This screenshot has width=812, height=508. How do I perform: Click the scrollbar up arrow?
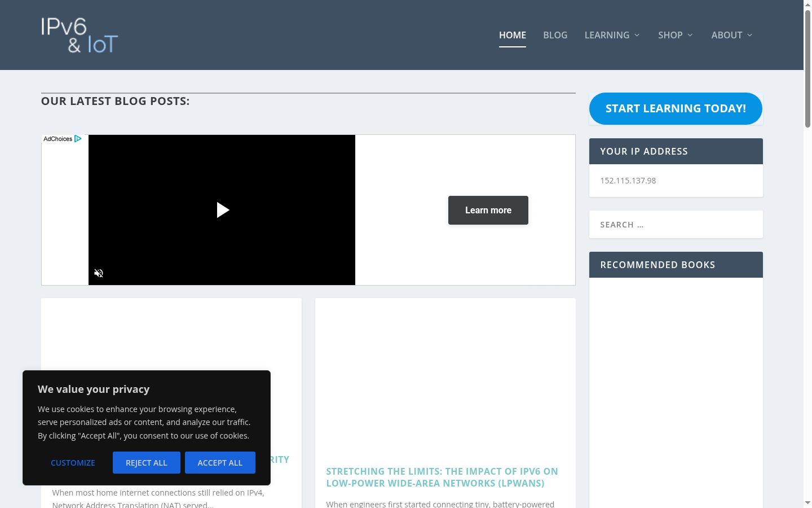coord(807,4)
